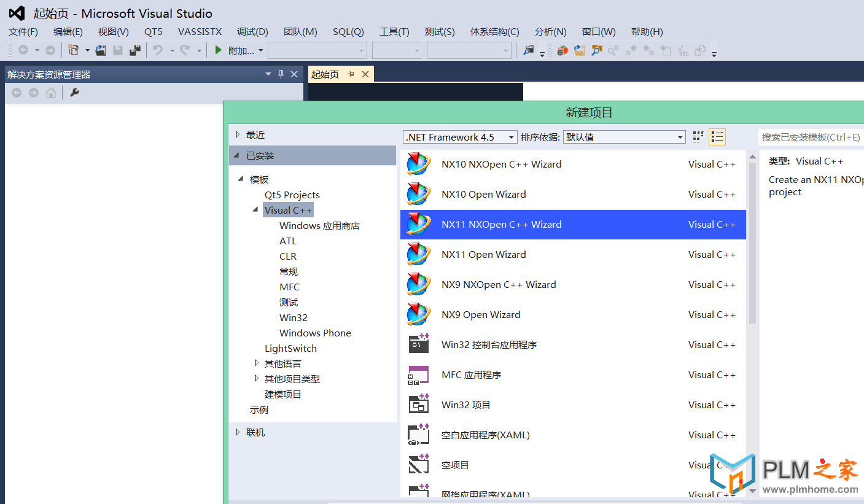Open the 排序依据 默认值 dropdown
This screenshot has height=504, width=864.
[x=624, y=137]
